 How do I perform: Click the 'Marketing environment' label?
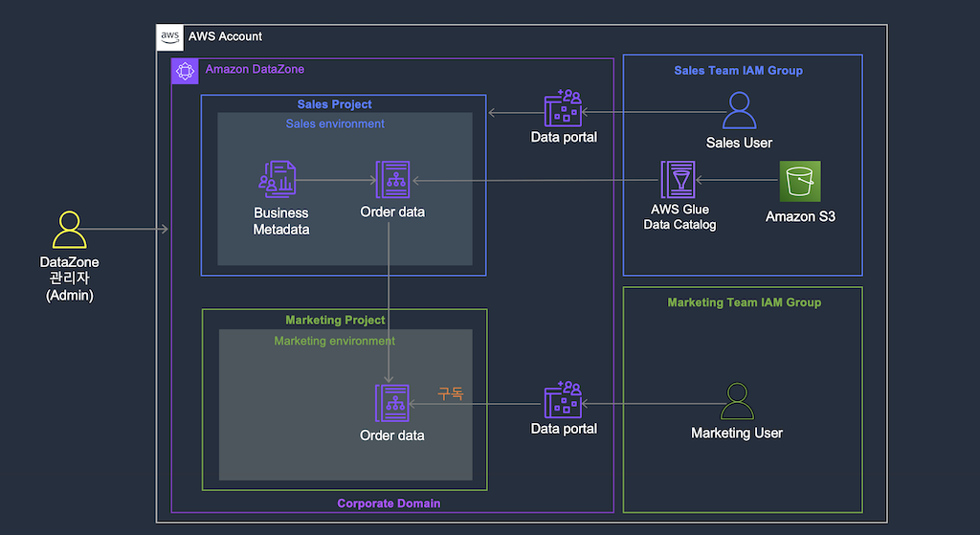[334, 341]
